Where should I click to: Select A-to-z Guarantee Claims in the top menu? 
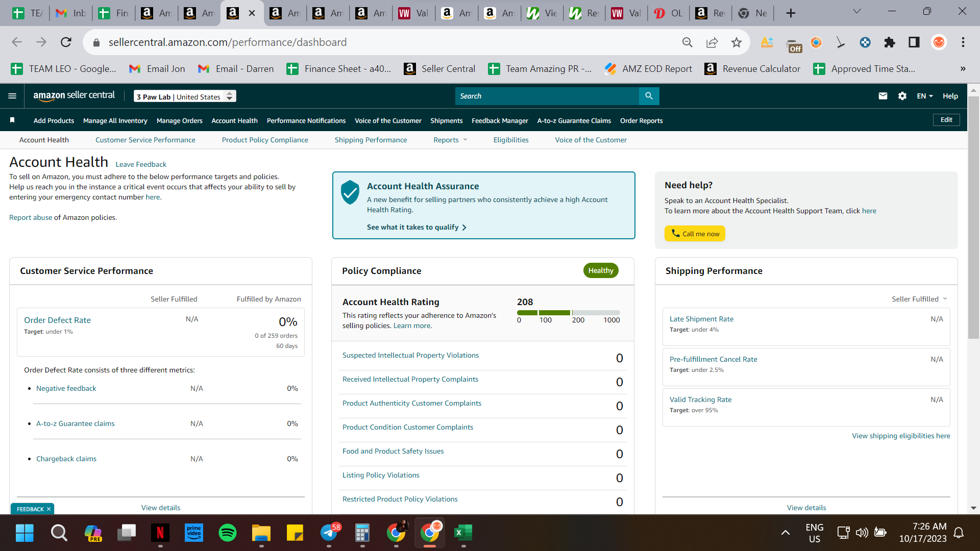[x=574, y=120]
